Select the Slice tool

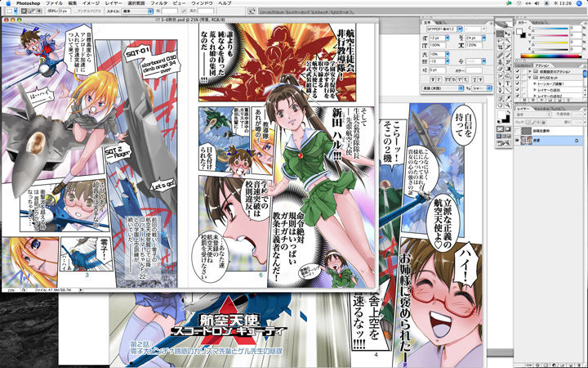click(x=507, y=47)
